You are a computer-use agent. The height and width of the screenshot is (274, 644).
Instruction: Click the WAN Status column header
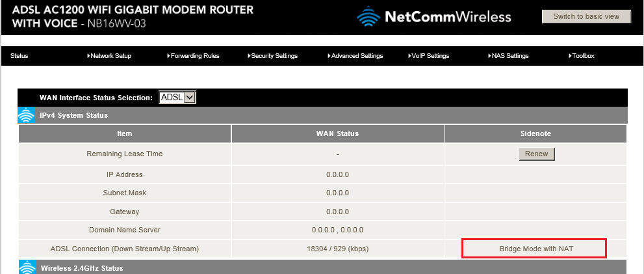click(337, 133)
